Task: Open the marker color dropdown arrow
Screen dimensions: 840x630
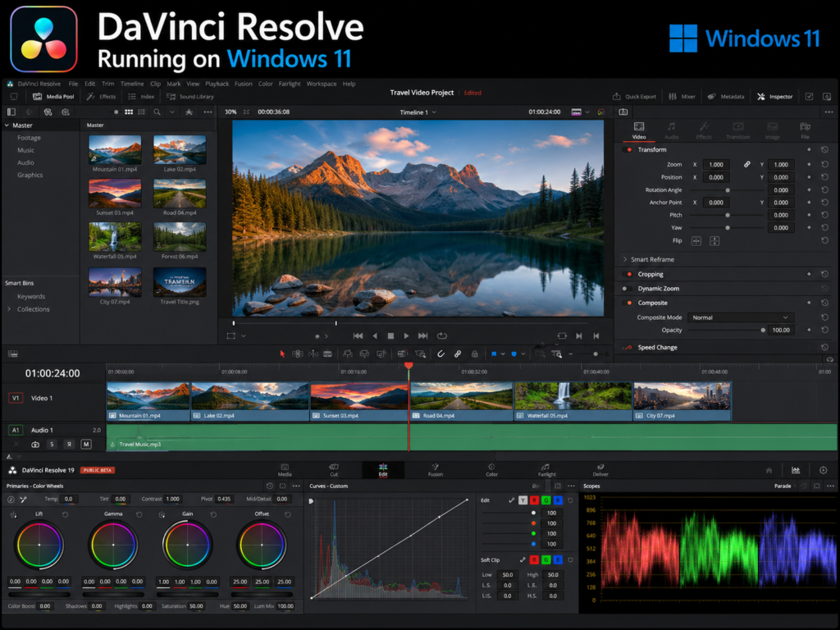Action: pos(523,354)
